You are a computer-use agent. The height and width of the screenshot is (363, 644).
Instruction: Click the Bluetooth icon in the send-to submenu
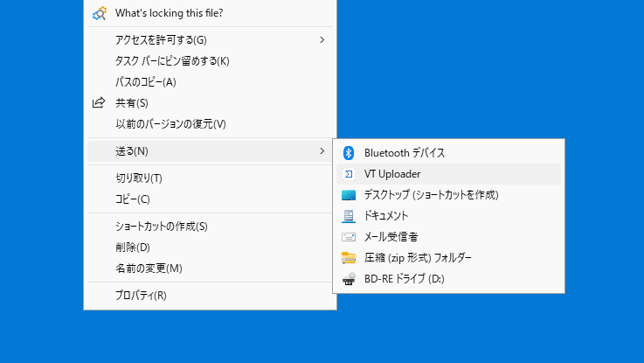tap(349, 153)
